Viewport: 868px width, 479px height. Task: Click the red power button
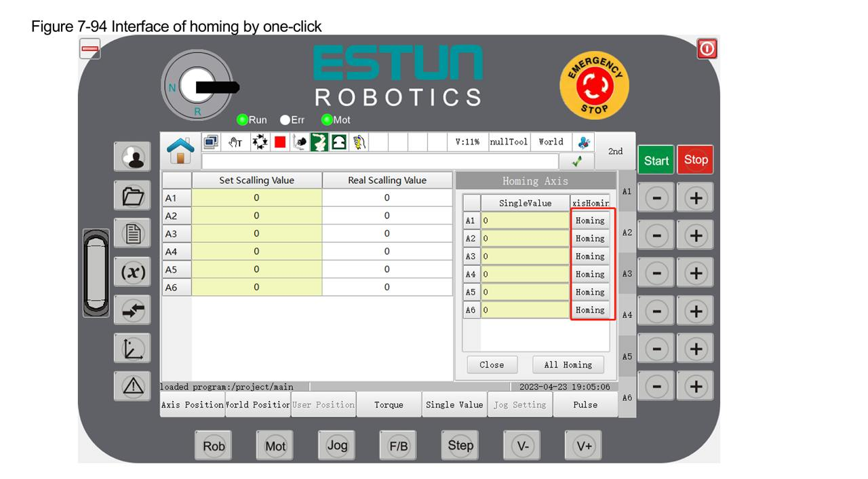[707, 49]
